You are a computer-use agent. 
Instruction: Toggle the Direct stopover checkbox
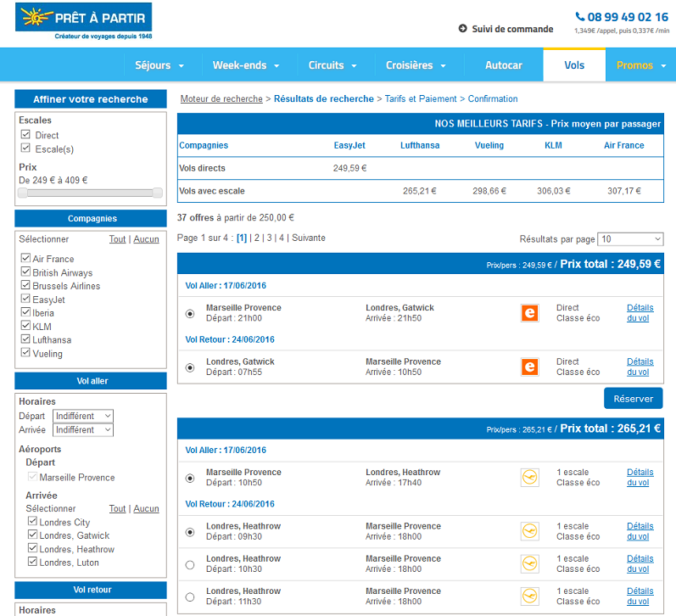coord(25,135)
